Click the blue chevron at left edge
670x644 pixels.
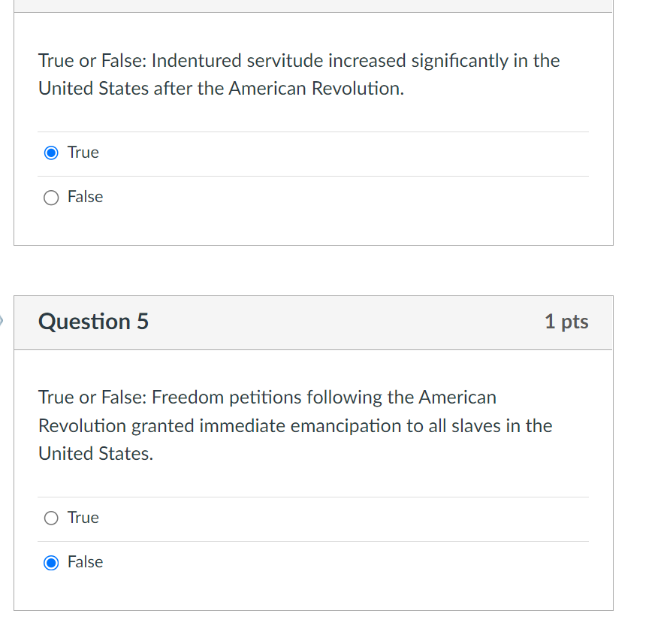(x=2, y=322)
